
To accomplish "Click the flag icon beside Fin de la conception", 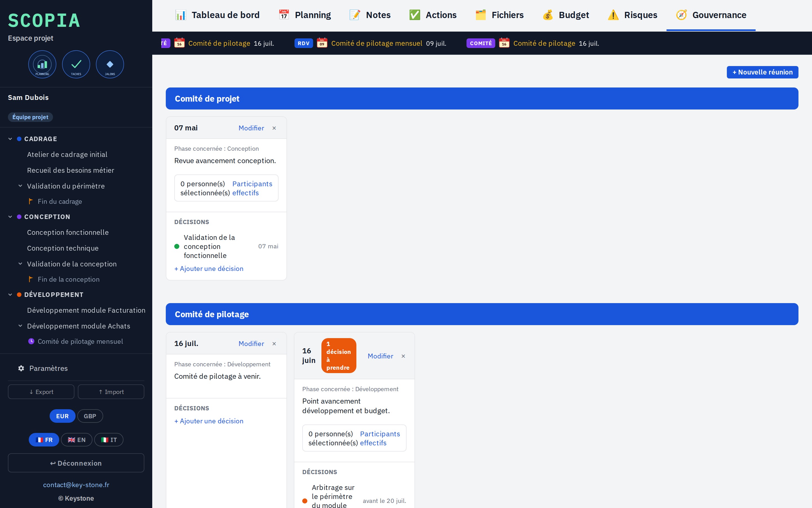I will (x=31, y=279).
